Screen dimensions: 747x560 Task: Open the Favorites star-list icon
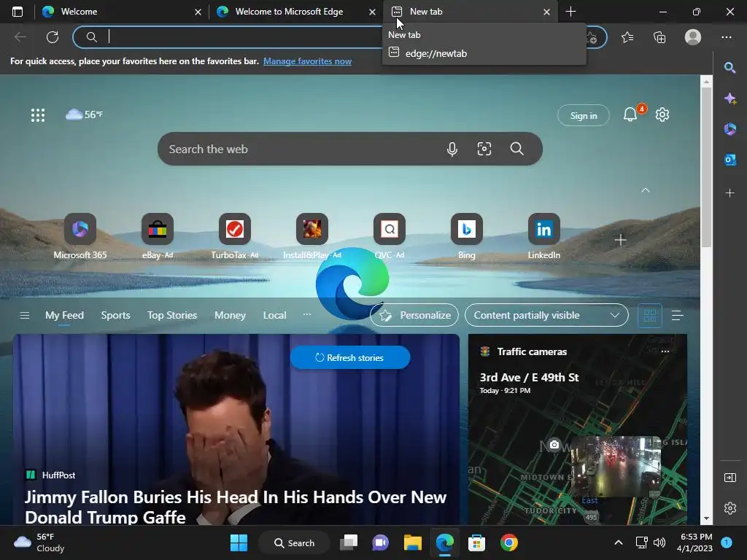point(627,36)
